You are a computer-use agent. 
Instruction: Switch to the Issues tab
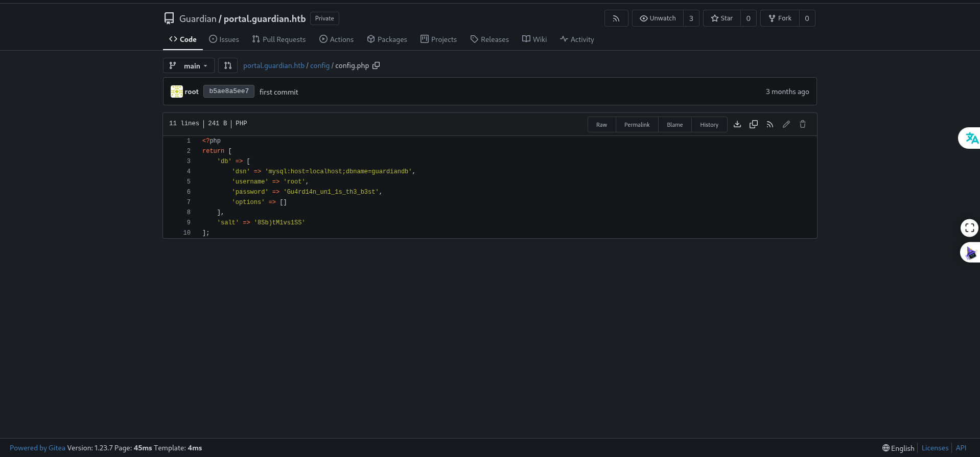(x=224, y=39)
